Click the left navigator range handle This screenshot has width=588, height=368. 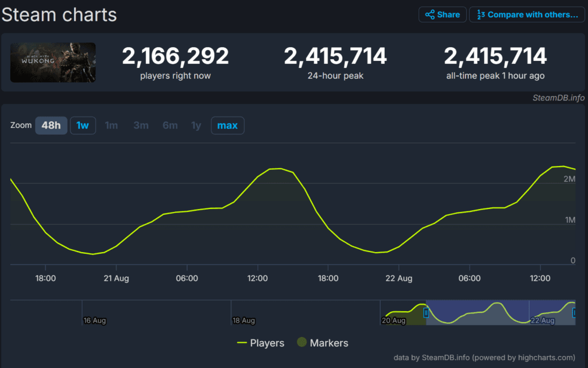pos(425,313)
